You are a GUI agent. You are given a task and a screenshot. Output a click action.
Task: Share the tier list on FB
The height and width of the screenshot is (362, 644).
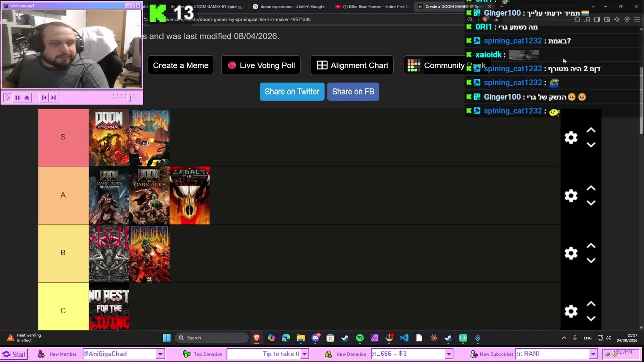[x=353, y=92]
